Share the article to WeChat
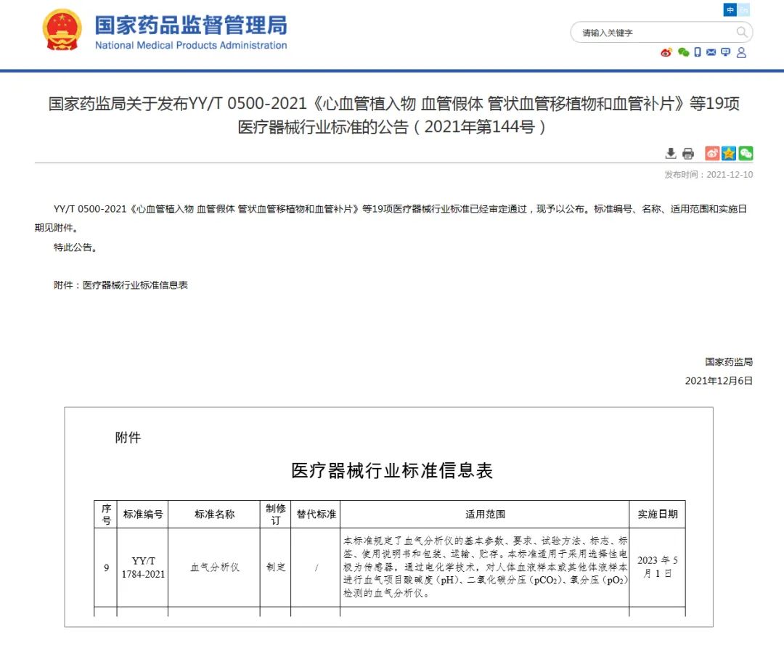Viewport: 784px width, 672px height. pyautogui.click(x=746, y=153)
